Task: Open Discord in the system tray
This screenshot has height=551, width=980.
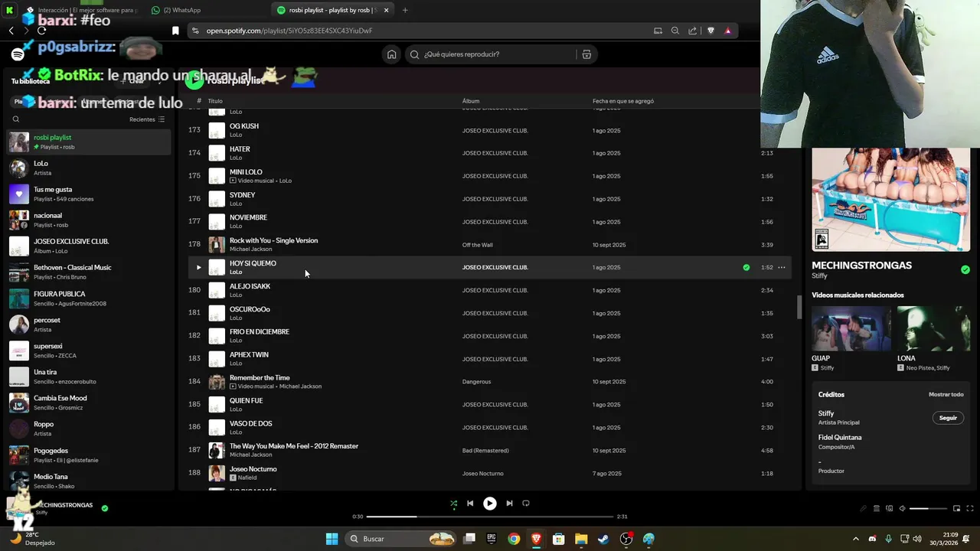Action: tap(872, 539)
